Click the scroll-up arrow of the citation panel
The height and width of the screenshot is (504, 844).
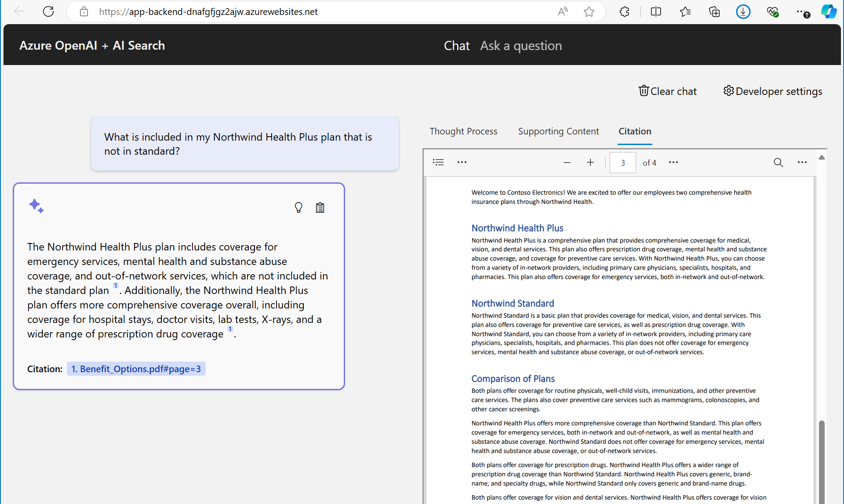point(822,157)
